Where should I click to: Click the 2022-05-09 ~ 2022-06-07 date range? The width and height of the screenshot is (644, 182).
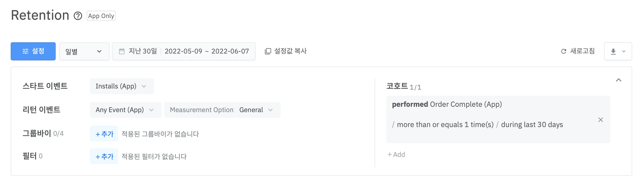click(207, 51)
